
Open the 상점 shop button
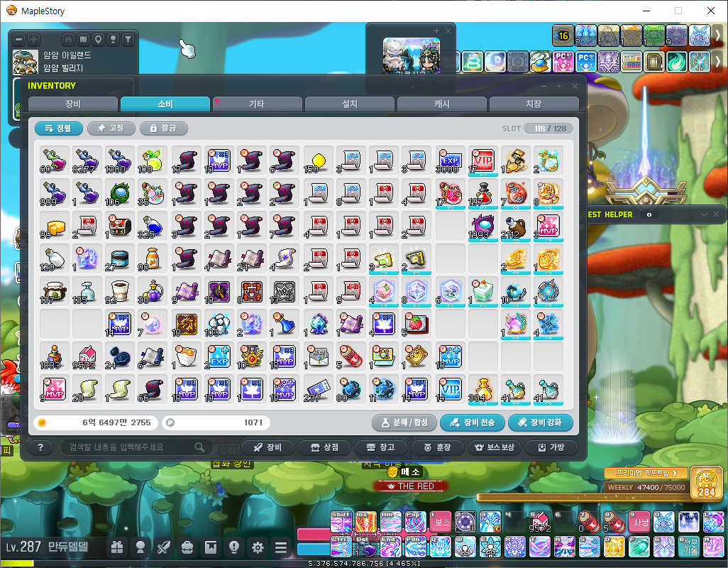[x=324, y=447]
